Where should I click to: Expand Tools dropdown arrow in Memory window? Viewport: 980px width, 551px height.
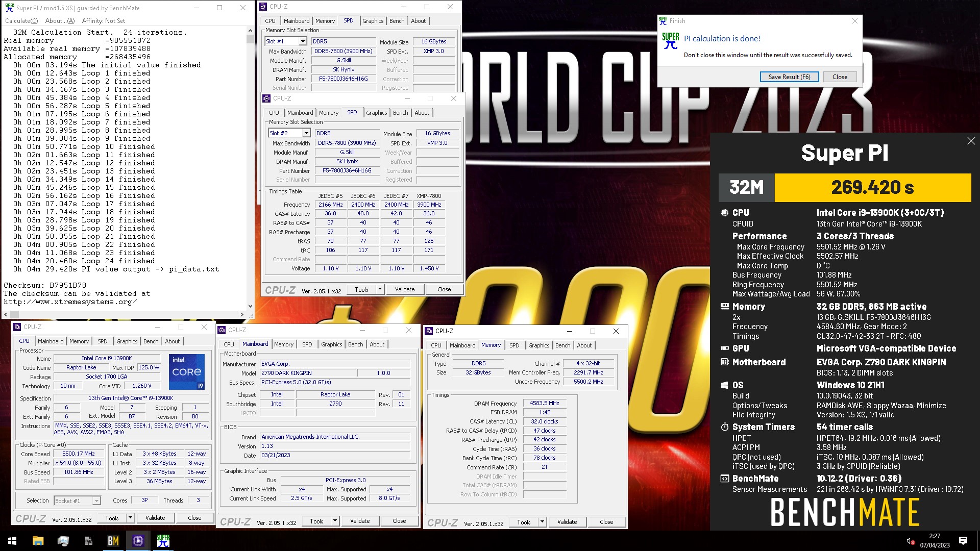click(542, 522)
